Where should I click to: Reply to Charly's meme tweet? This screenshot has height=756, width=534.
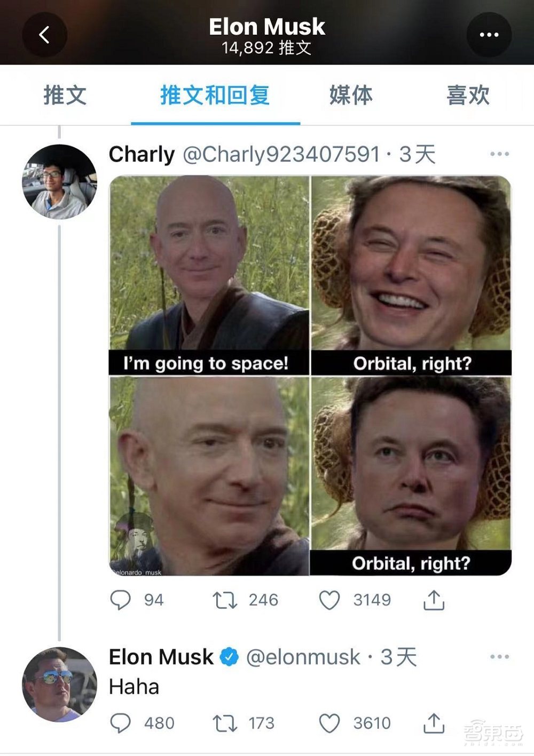[x=120, y=600]
